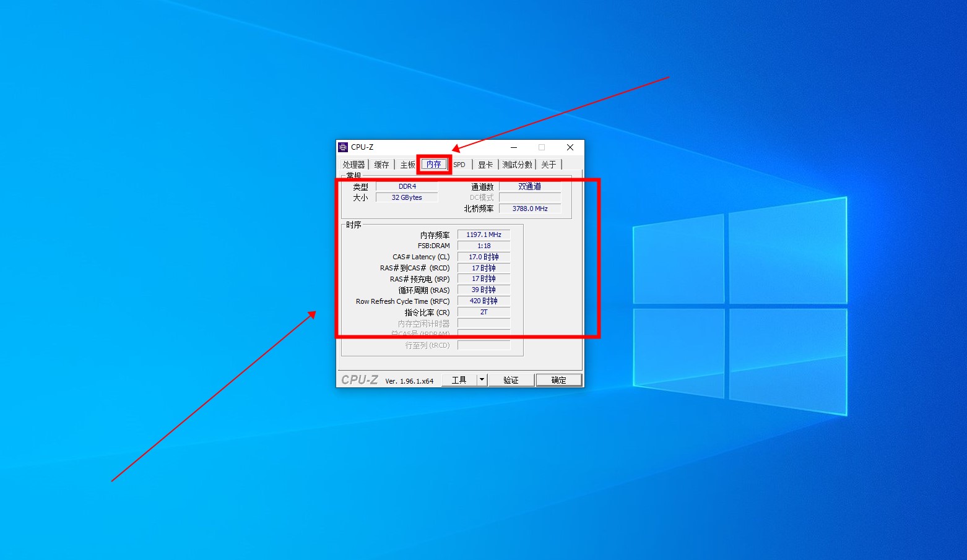Click the 通道数 label

[x=482, y=186]
